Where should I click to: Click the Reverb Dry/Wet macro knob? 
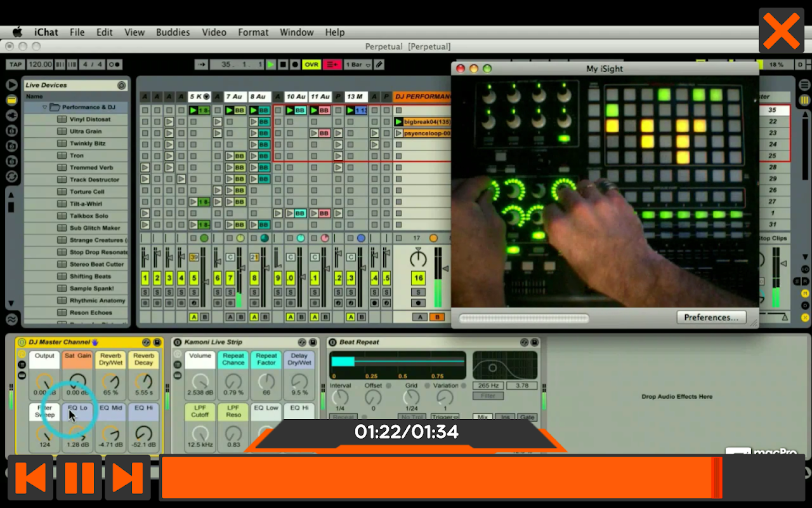pos(110,382)
